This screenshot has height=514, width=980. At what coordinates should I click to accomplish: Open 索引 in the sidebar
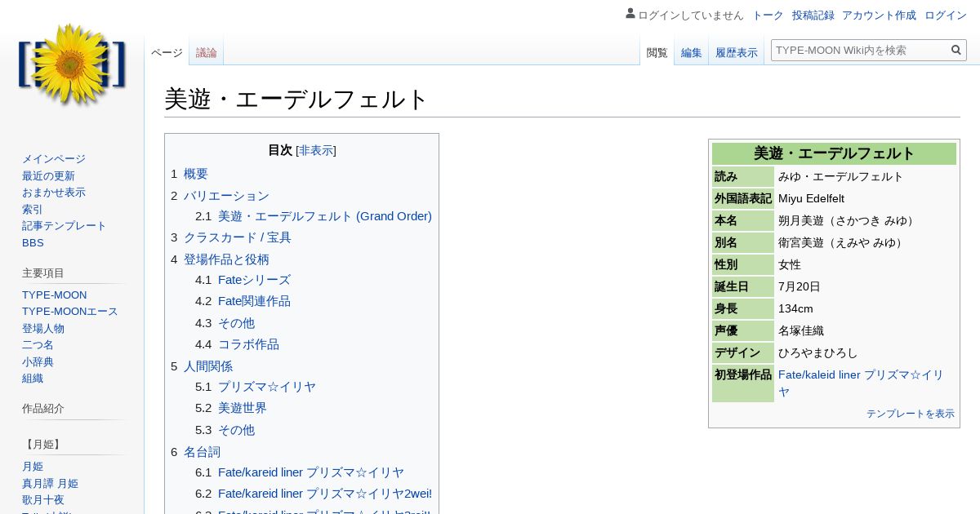point(33,210)
